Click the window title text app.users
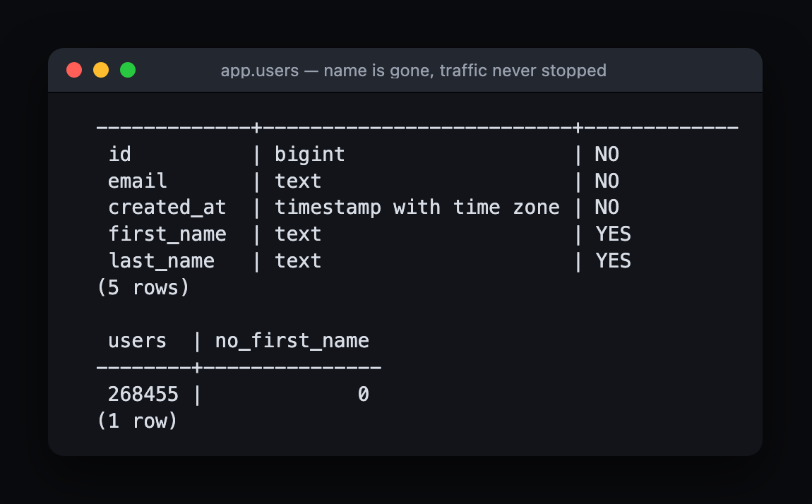The image size is (812, 504). coord(259,71)
